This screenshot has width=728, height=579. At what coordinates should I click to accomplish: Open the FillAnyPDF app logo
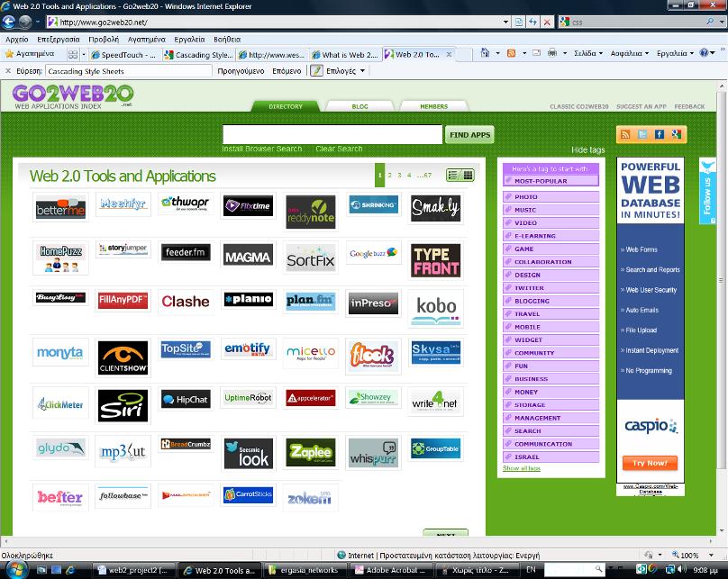pyautogui.click(x=123, y=300)
